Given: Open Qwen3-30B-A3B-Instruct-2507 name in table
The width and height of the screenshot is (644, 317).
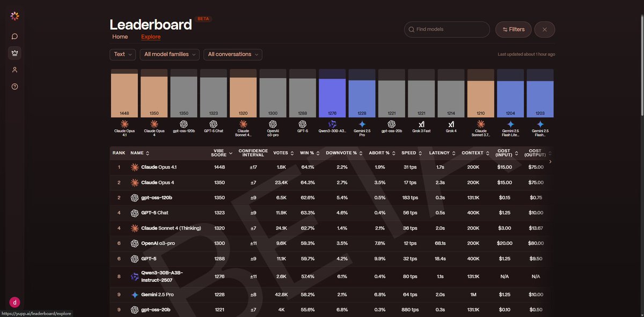Looking at the screenshot, I should pos(162,277).
